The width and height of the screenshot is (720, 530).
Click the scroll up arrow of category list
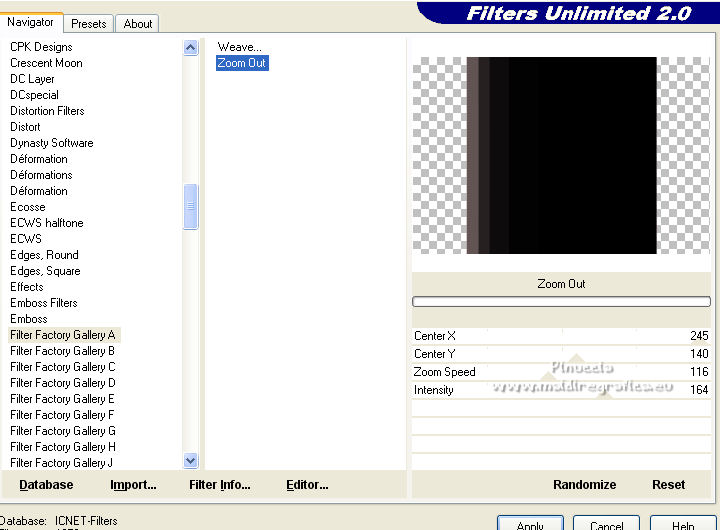point(191,47)
